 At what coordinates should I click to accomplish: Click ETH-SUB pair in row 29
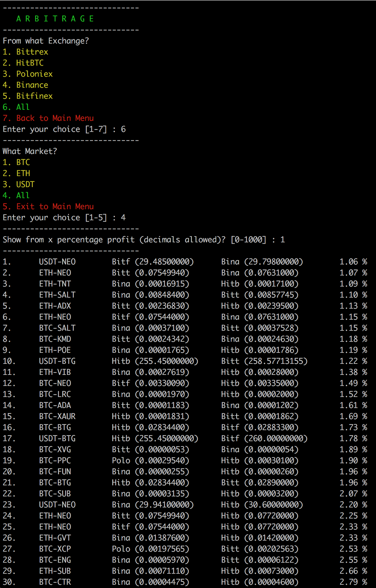[x=55, y=571]
